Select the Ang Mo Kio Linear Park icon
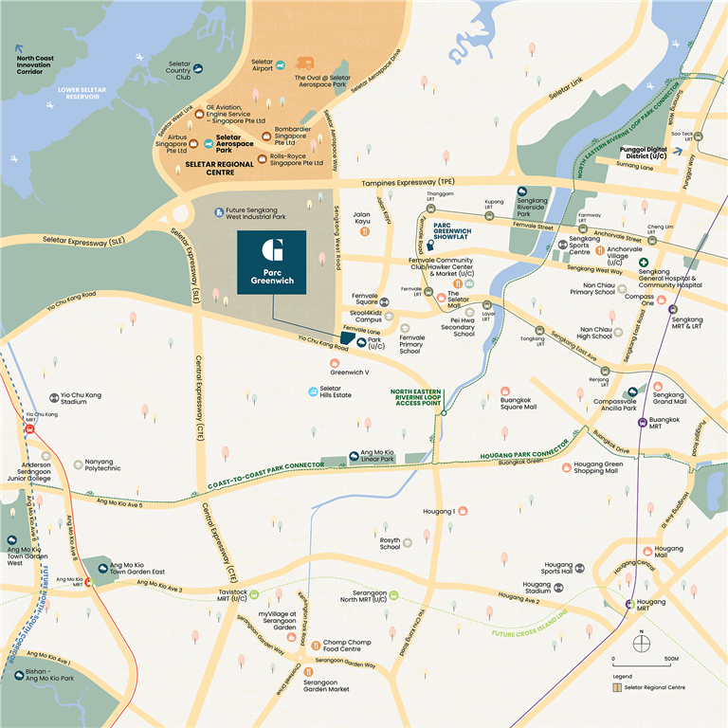 [x=355, y=456]
